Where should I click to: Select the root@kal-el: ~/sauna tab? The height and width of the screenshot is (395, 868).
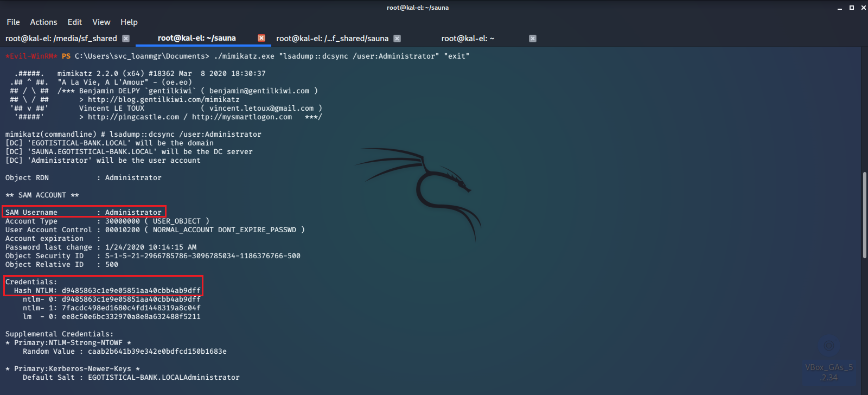click(196, 38)
